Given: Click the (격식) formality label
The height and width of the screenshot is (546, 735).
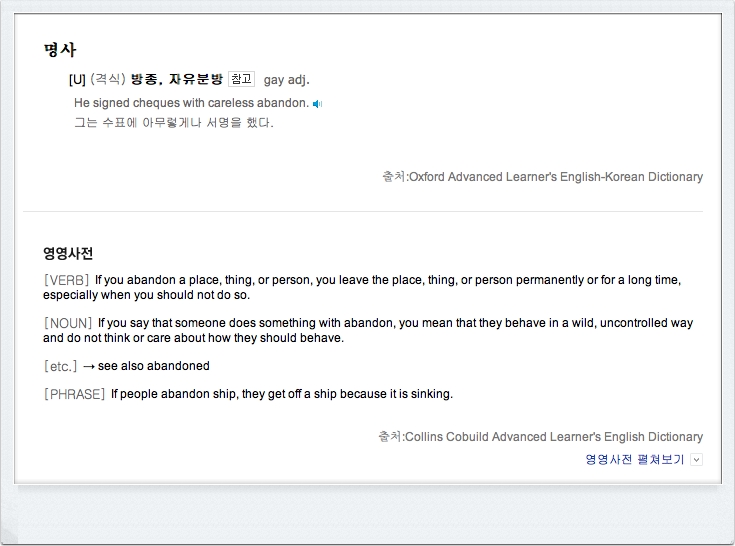Looking at the screenshot, I should tap(108, 79).
